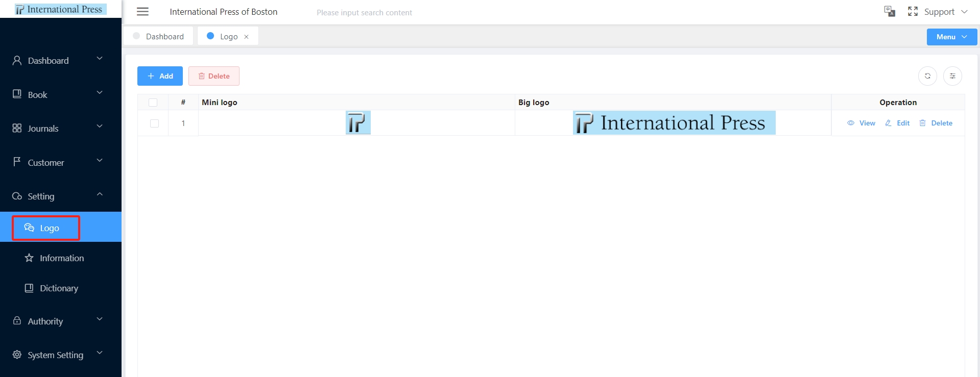
Task: Select the Logo tab
Action: click(228, 36)
